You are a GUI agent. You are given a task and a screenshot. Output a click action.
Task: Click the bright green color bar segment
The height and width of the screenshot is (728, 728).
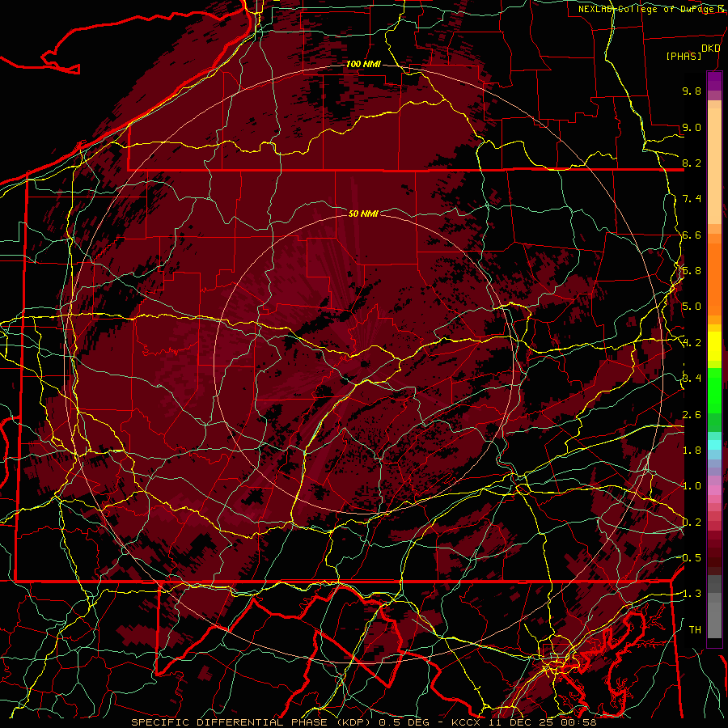(x=714, y=389)
